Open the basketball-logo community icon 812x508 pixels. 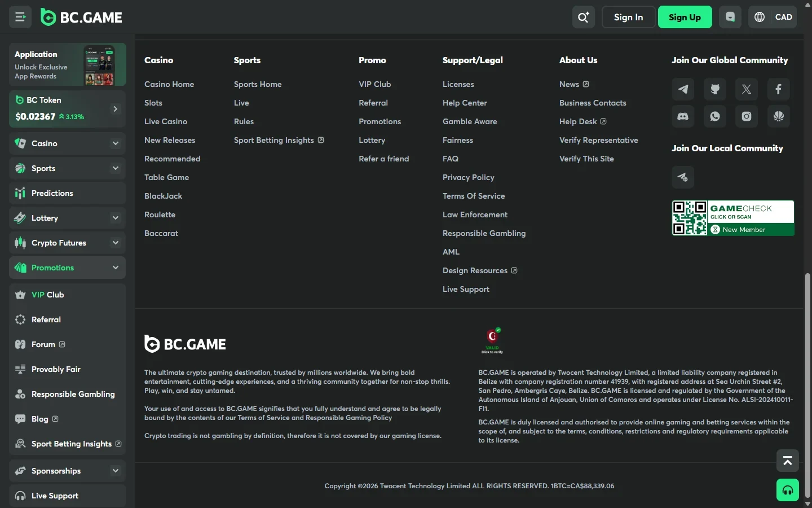pos(779,116)
